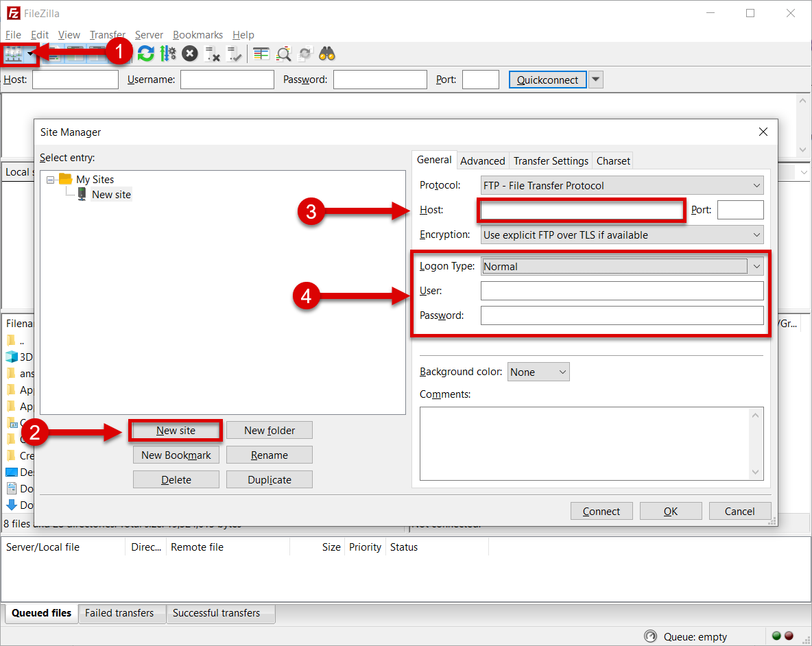The height and width of the screenshot is (646, 812).
Task: Toggle processing of the transfer queue icon
Action: [x=168, y=54]
